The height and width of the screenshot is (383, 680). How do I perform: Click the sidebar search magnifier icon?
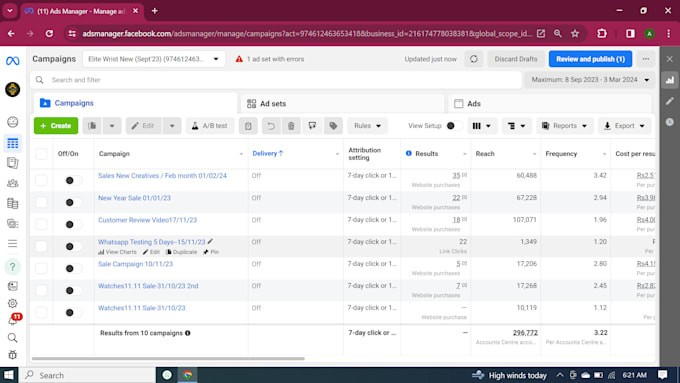click(x=13, y=337)
